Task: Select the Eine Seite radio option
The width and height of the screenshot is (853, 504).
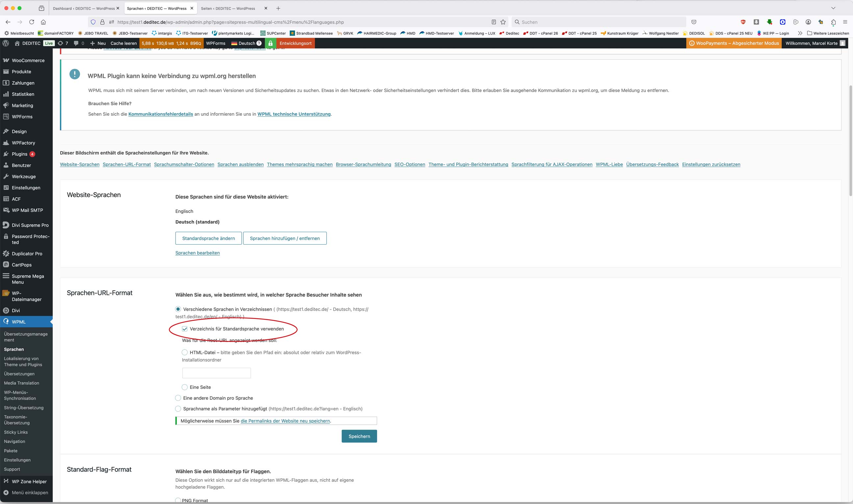Action: pos(185,387)
